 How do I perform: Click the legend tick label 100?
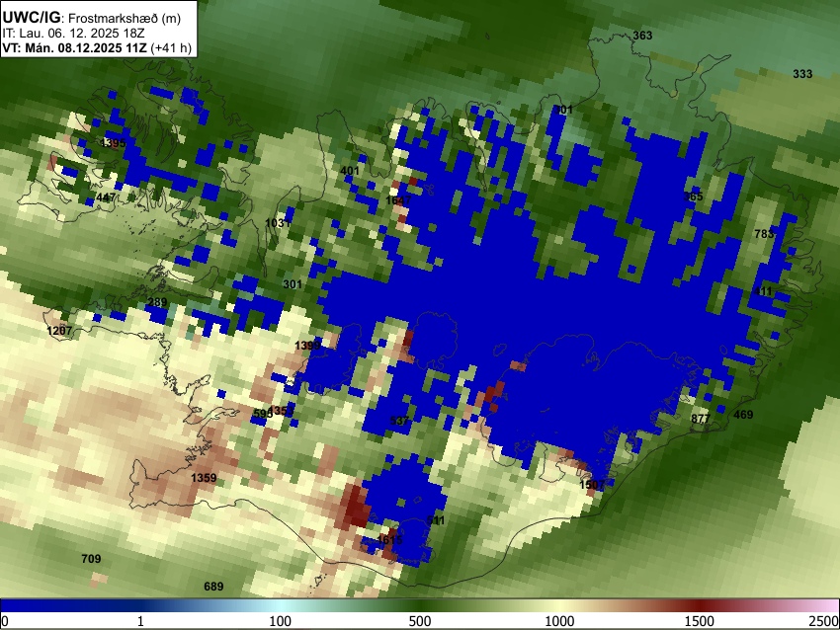[281, 621]
